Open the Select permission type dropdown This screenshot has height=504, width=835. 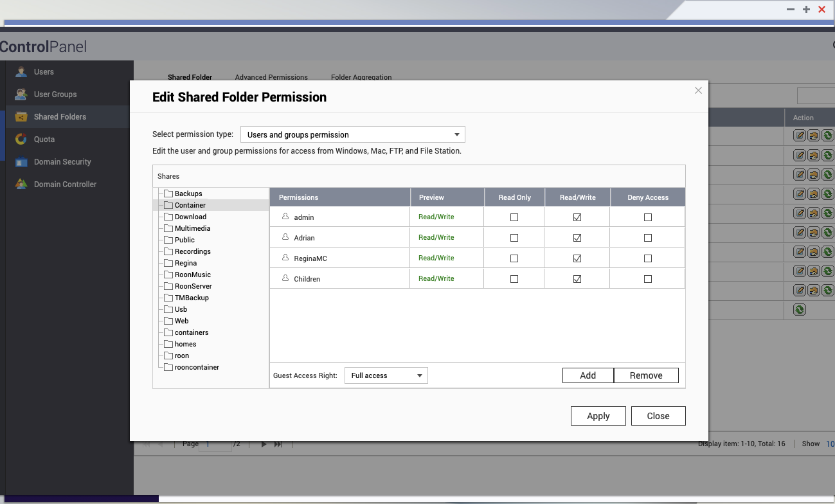click(x=352, y=135)
